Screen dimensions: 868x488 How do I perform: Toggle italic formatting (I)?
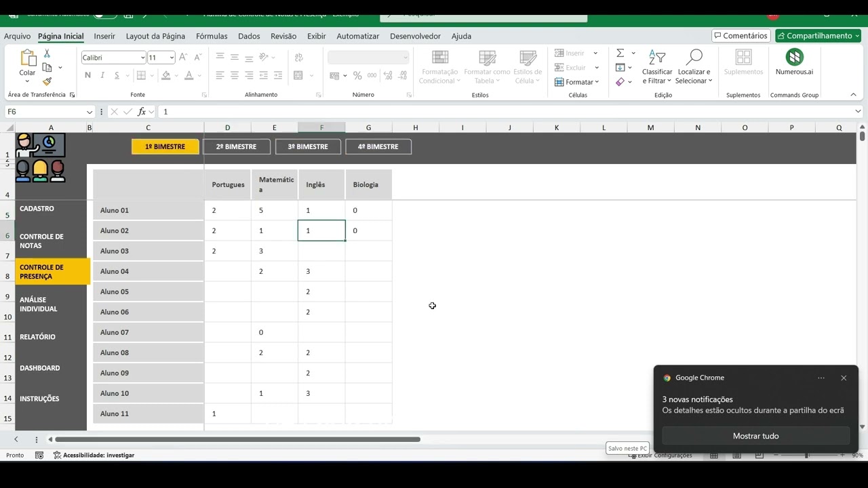pos(103,75)
